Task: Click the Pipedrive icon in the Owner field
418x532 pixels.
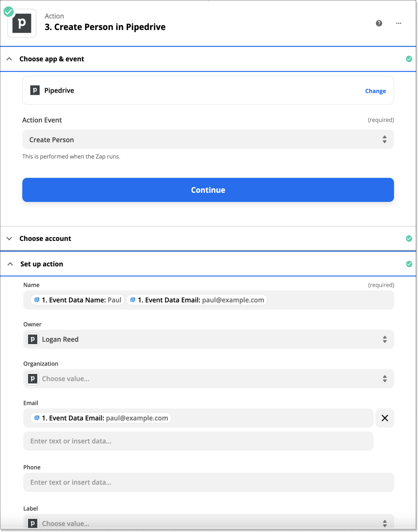Action: coord(33,339)
